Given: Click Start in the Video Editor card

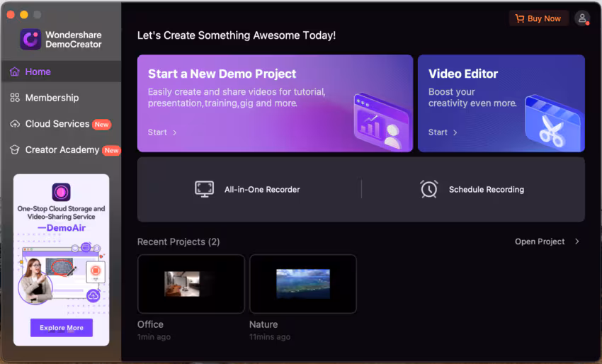Looking at the screenshot, I should (x=438, y=132).
